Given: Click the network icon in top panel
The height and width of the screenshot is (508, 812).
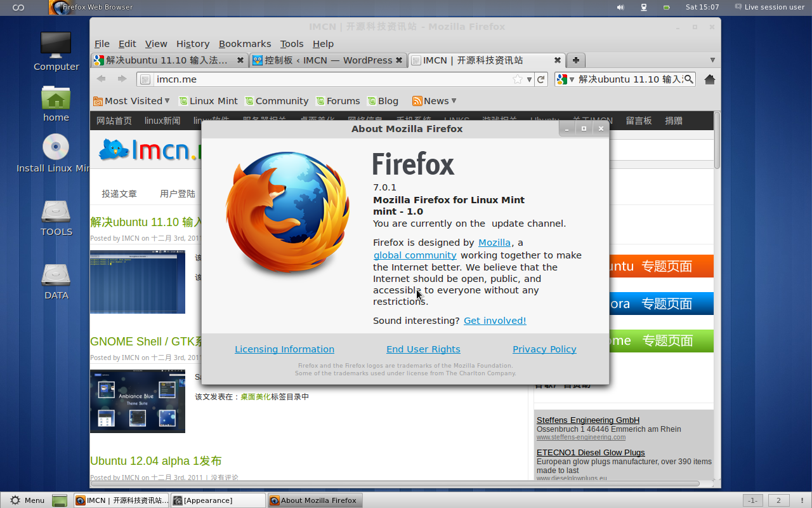Looking at the screenshot, I should pos(644,7).
